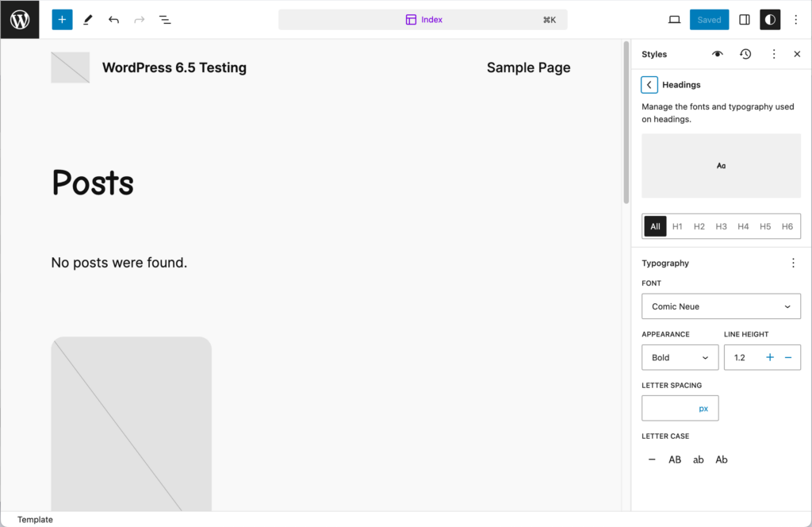The image size is (812, 527).
Task: Enable capitalize letter case
Action: coord(721,459)
